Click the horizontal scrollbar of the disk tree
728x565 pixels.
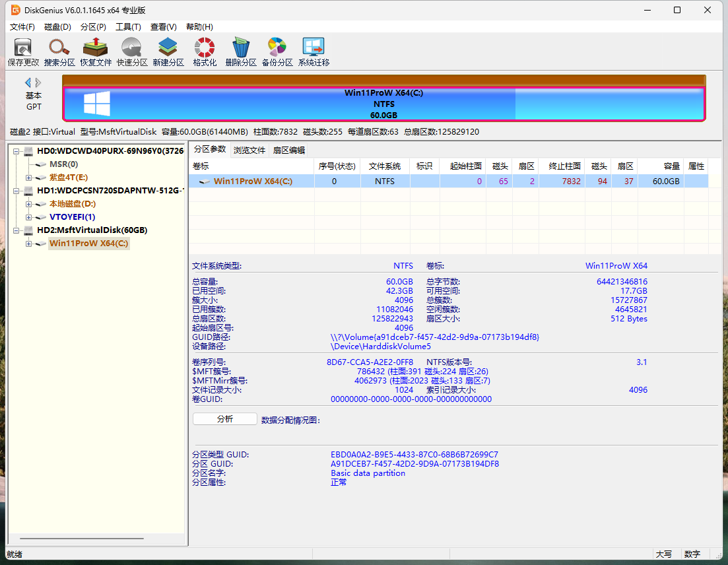point(82,539)
